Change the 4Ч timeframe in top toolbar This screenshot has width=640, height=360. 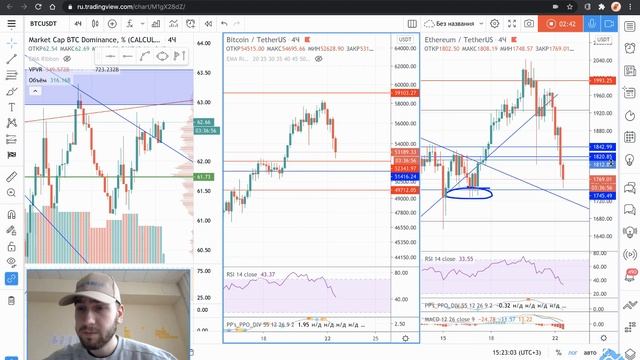(x=78, y=24)
